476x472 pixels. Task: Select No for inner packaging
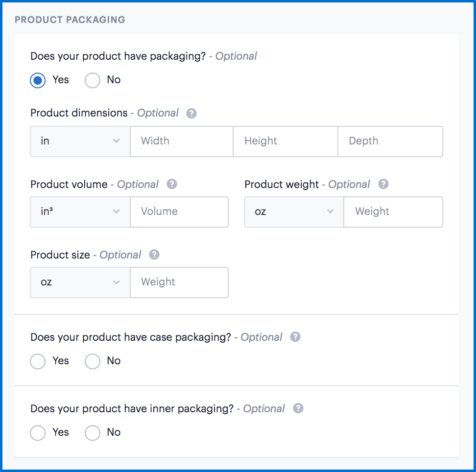[93, 433]
